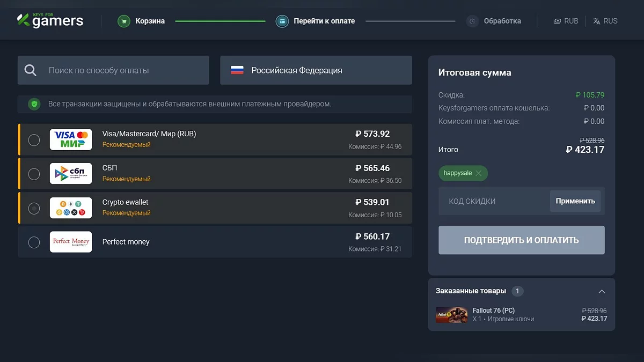
Task: Click the Perfect Money logo
Action: pos(71,242)
